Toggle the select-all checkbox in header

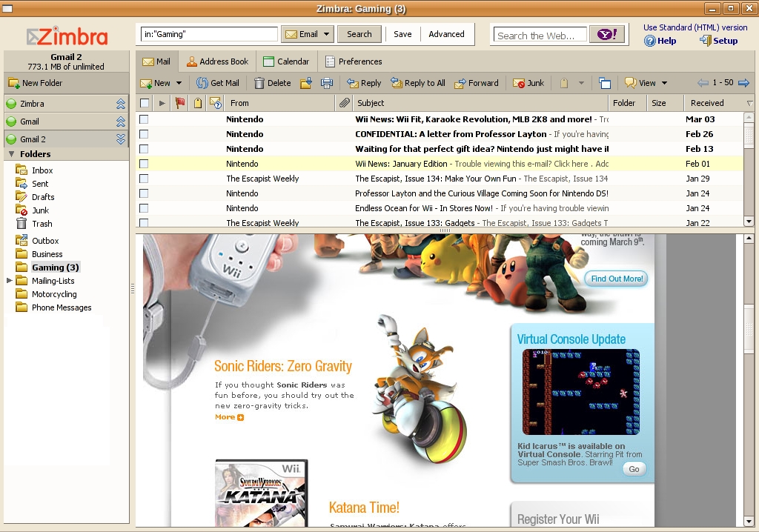(145, 103)
